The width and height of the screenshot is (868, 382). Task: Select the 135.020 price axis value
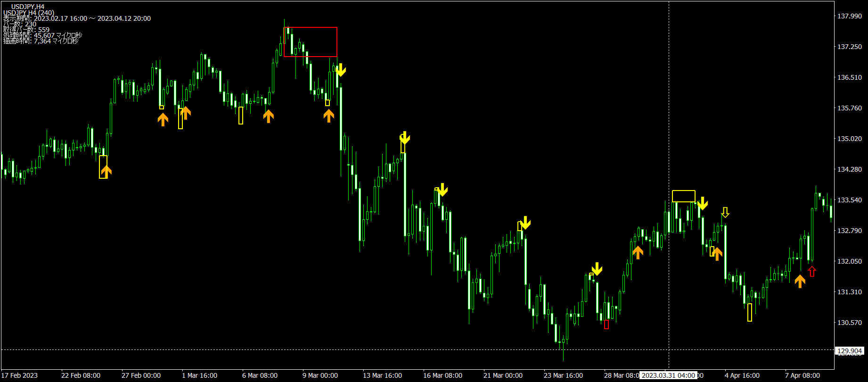(849, 139)
